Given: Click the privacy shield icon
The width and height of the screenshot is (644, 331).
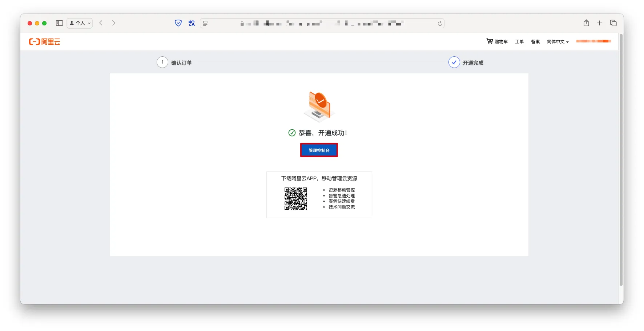Looking at the screenshot, I should tap(178, 23).
